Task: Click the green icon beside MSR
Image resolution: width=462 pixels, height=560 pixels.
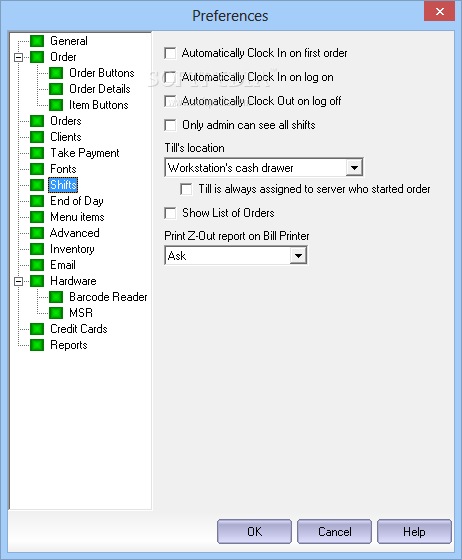Action: click(56, 313)
